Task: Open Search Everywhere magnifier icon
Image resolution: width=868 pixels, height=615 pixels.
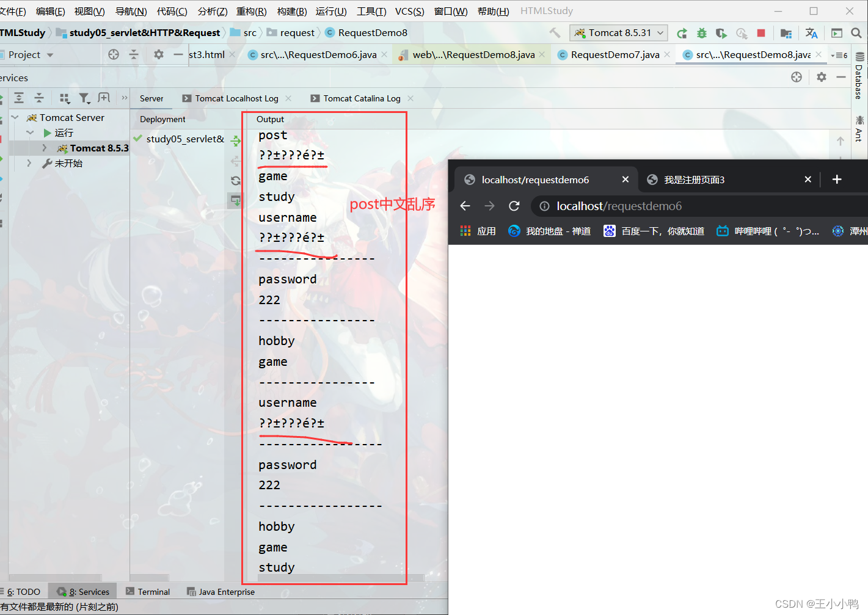Action: point(856,33)
